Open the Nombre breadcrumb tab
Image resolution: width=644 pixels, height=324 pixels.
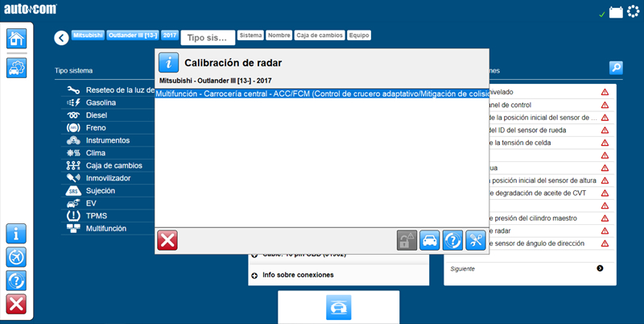[x=279, y=35]
